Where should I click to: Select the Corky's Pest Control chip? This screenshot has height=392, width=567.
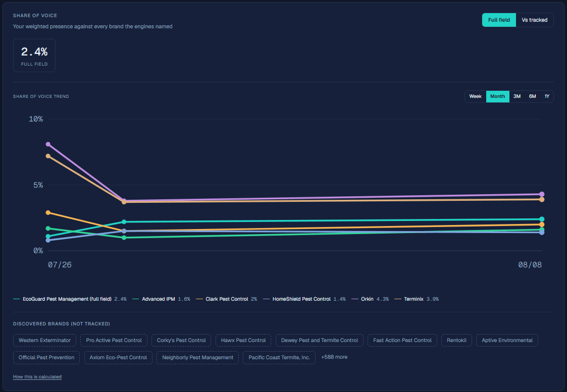181,341
